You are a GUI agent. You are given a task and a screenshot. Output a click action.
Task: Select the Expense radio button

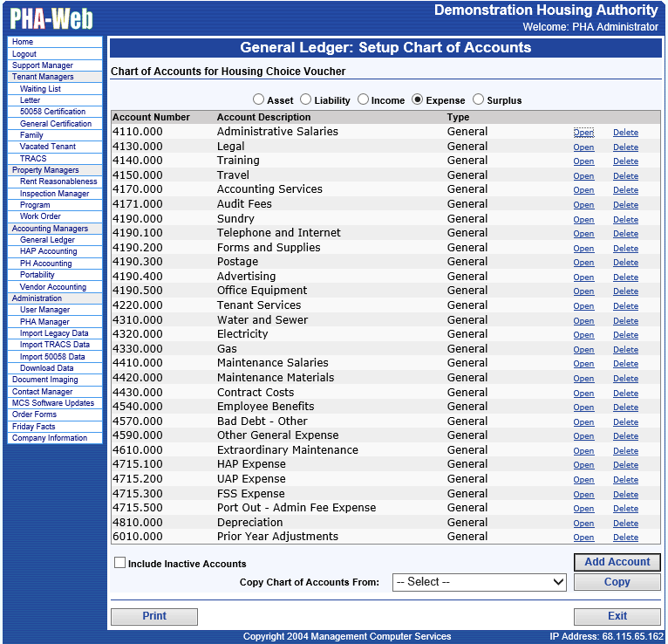click(x=417, y=99)
